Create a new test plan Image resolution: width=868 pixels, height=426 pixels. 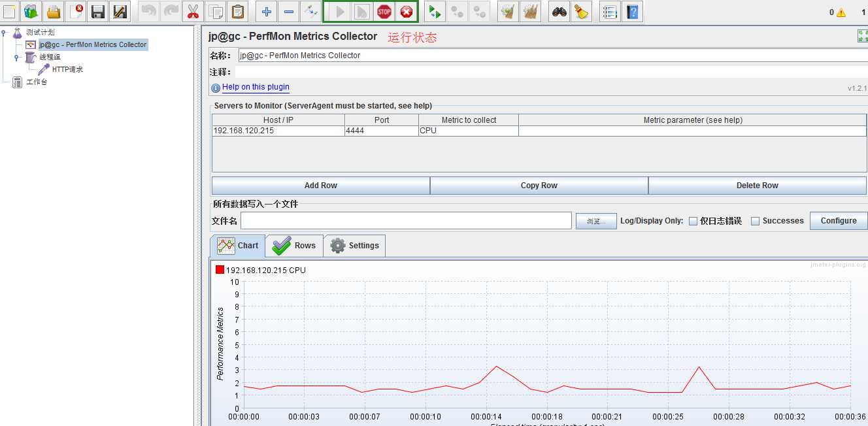[10, 11]
